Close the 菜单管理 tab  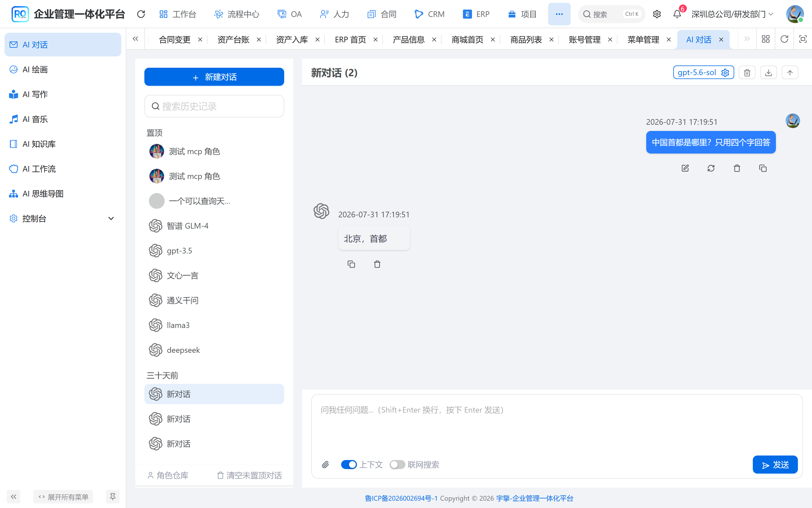coord(668,40)
